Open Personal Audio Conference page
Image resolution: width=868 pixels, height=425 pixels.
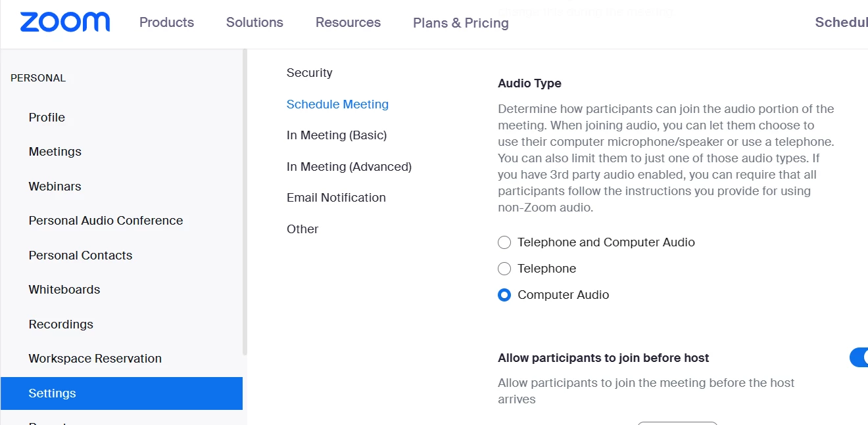(x=105, y=221)
